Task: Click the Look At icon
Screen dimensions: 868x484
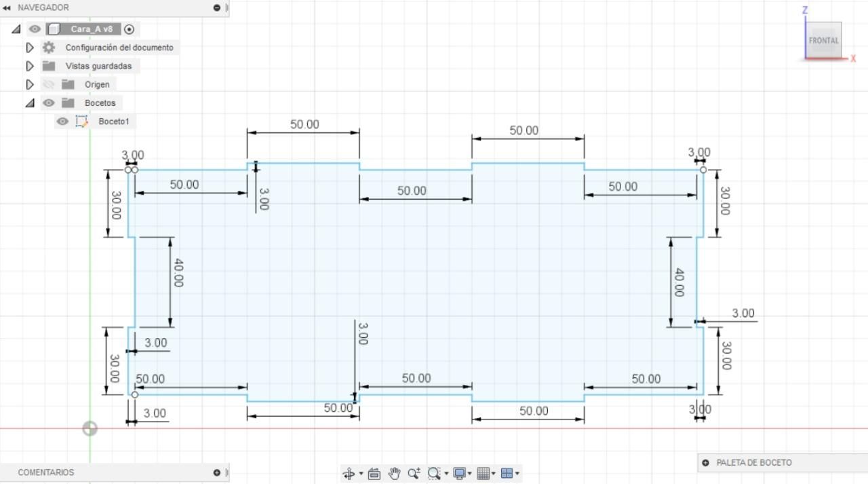Action: point(374,474)
